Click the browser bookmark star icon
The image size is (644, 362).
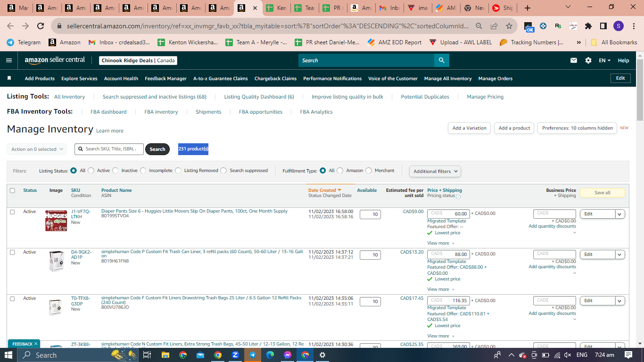point(509,26)
